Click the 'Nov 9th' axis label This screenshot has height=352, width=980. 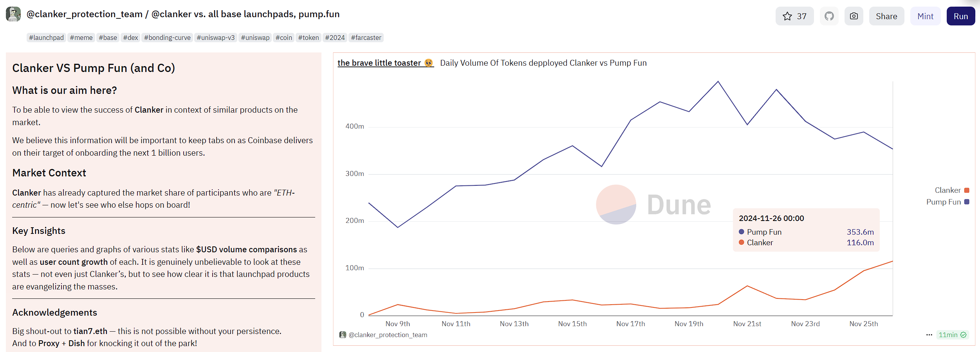point(398,324)
